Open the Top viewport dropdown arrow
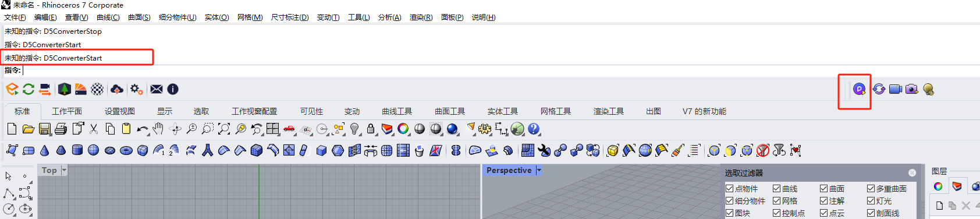 tap(64, 170)
